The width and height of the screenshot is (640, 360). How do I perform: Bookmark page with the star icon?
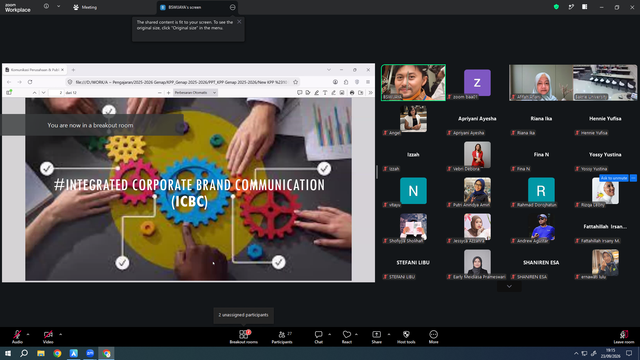coord(296,82)
